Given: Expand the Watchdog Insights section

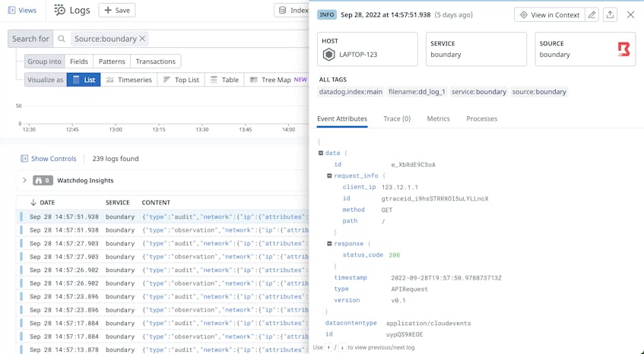Looking at the screenshot, I should (x=24, y=181).
